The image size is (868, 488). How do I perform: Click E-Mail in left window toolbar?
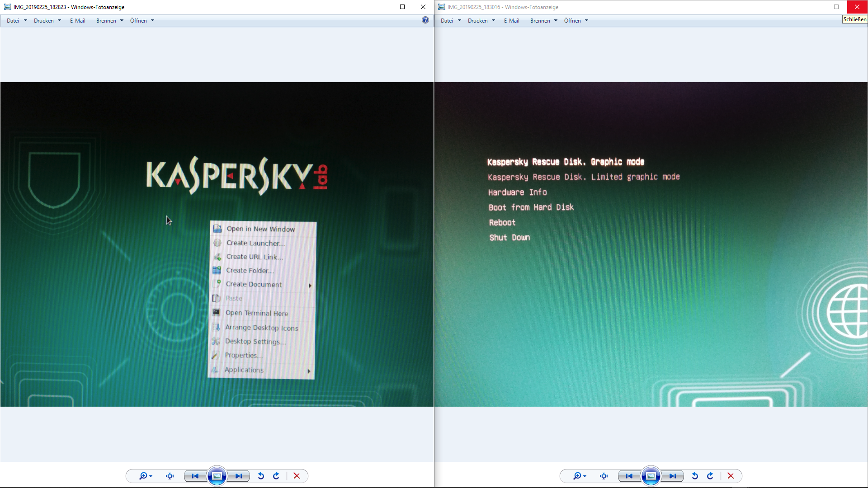pyautogui.click(x=77, y=20)
